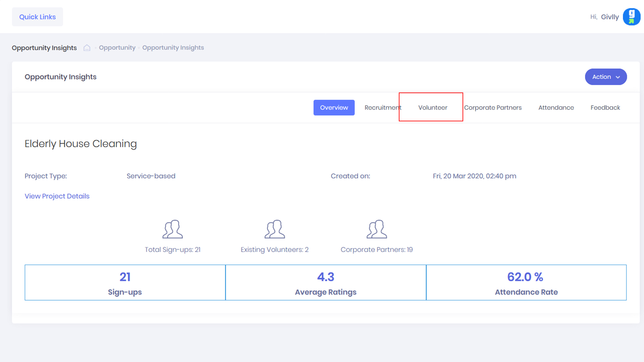Click the Givlly profile avatar icon
The width and height of the screenshot is (644, 362).
point(631,17)
